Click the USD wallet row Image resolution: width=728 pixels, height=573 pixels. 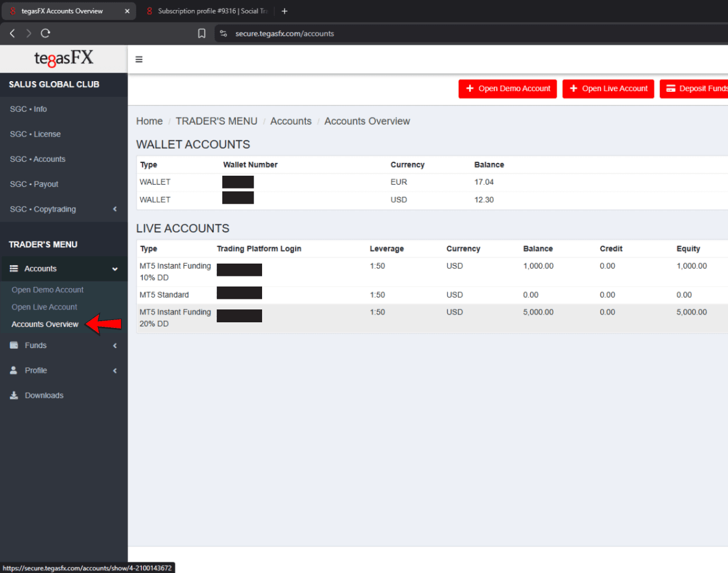[x=432, y=200]
